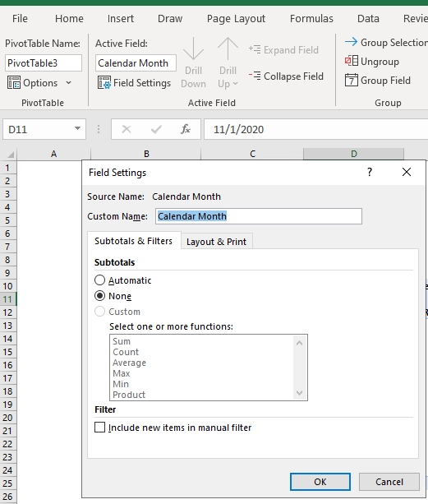Open the Name Box dropdown arrow

[77, 128]
